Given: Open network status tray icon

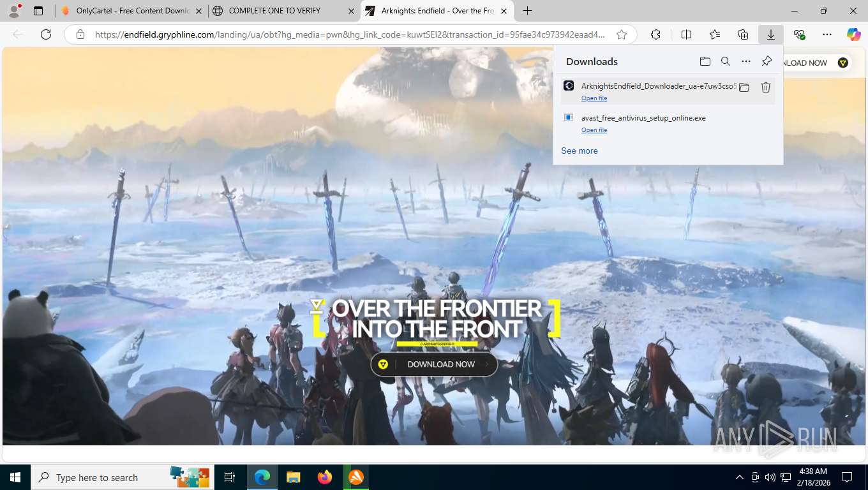Looking at the screenshot, I should click(786, 477).
